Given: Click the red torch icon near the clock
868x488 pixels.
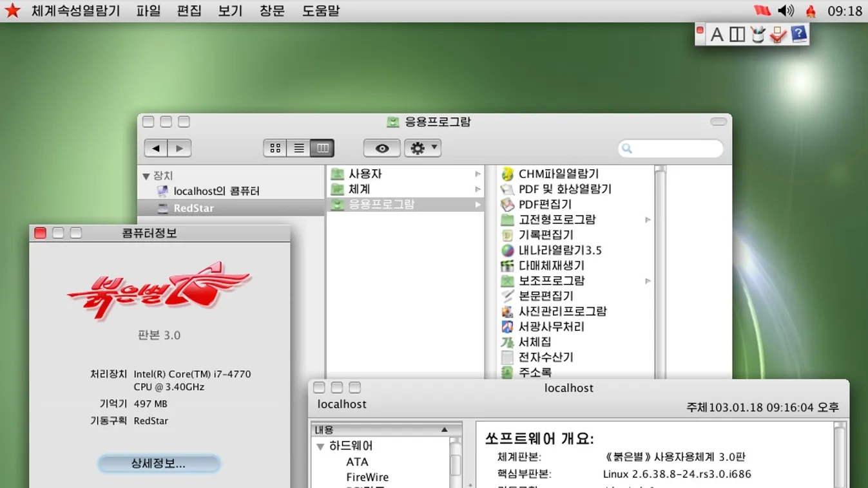Looking at the screenshot, I should pos(811,11).
